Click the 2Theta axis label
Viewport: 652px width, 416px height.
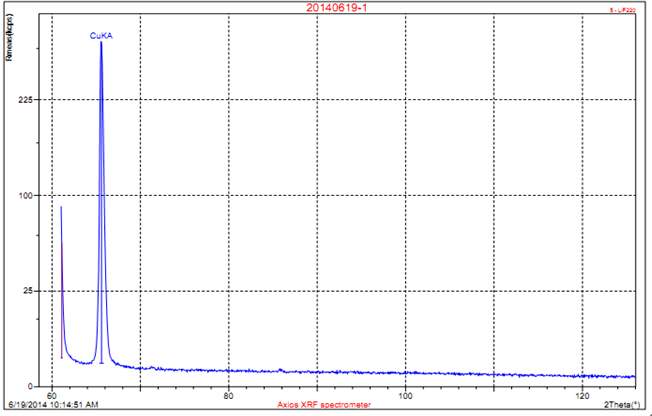tap(622, 404)
